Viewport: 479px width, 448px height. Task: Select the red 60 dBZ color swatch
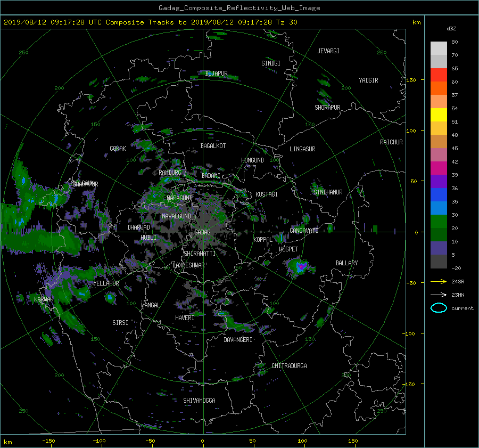[x=439, y=75]
